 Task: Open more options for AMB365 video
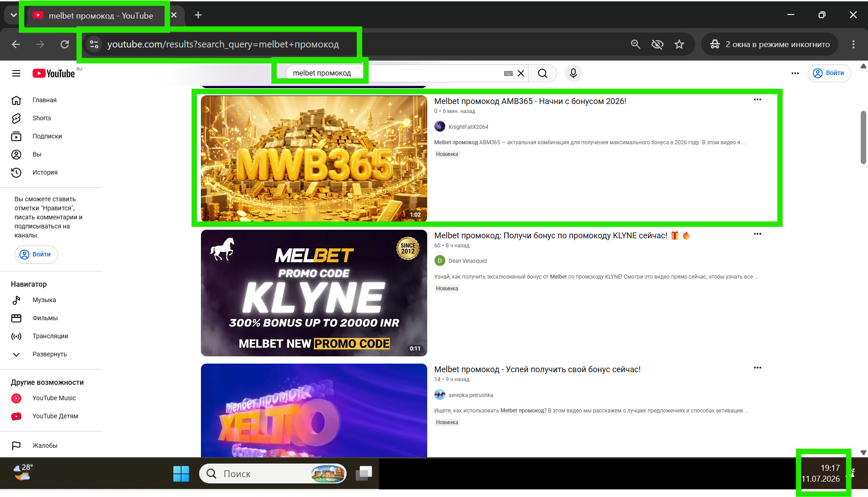(x=758, y=99)
